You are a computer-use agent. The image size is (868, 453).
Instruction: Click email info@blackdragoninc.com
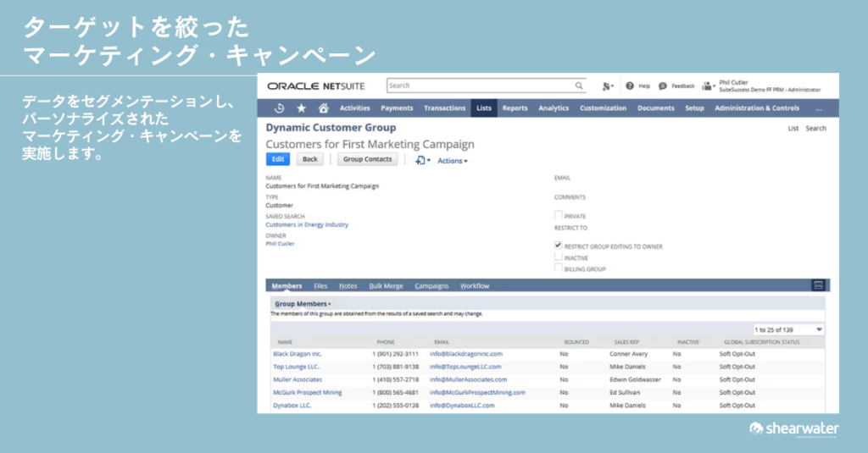[x=466, y=354]
